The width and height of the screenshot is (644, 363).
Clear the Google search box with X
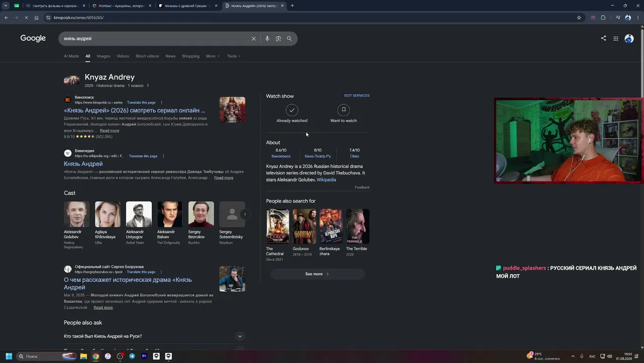click(254, 39)
